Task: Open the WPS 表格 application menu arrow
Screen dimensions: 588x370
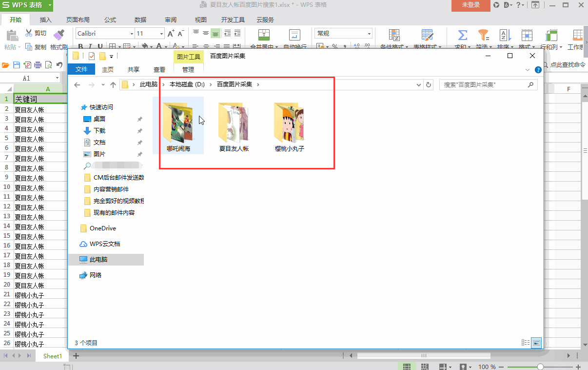Action: pos(50,5)
